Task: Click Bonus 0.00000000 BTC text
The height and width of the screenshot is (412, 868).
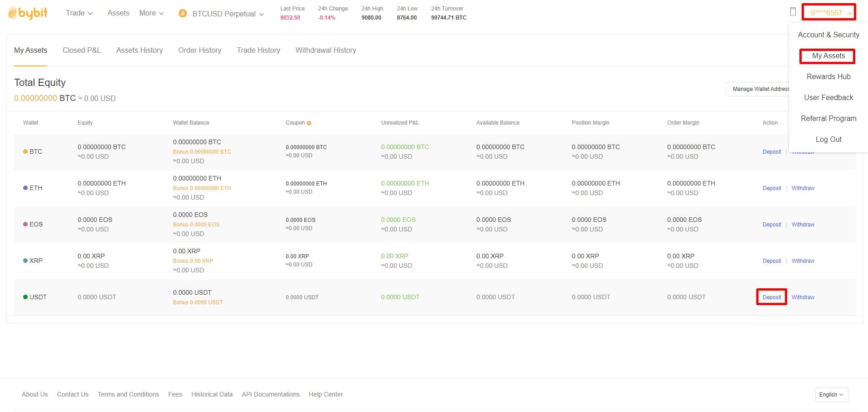Action: pos(202,152)
